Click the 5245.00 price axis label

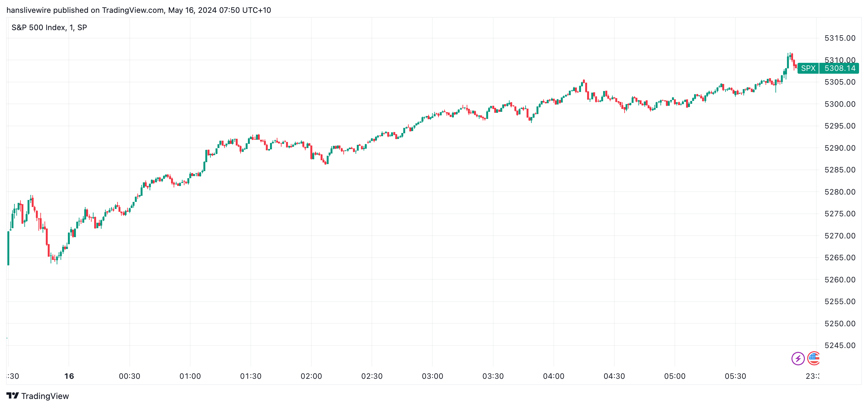[x=840, y=345]
